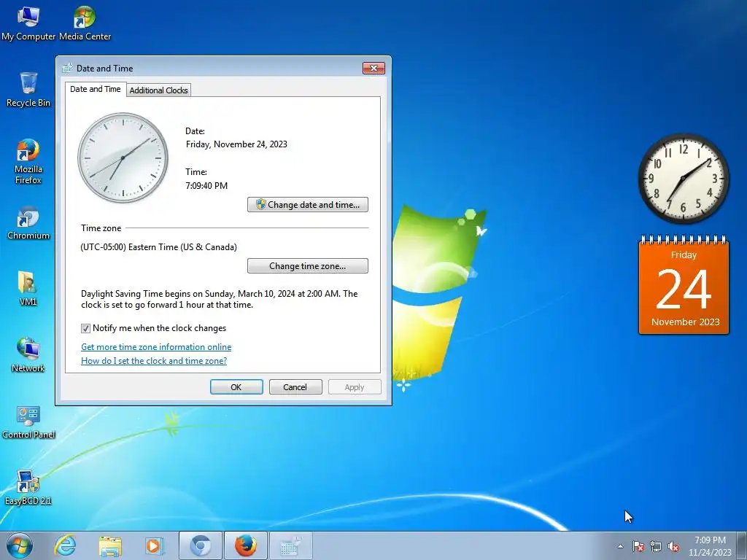Uncheck Notify me when the clock changes

[85, 328]
